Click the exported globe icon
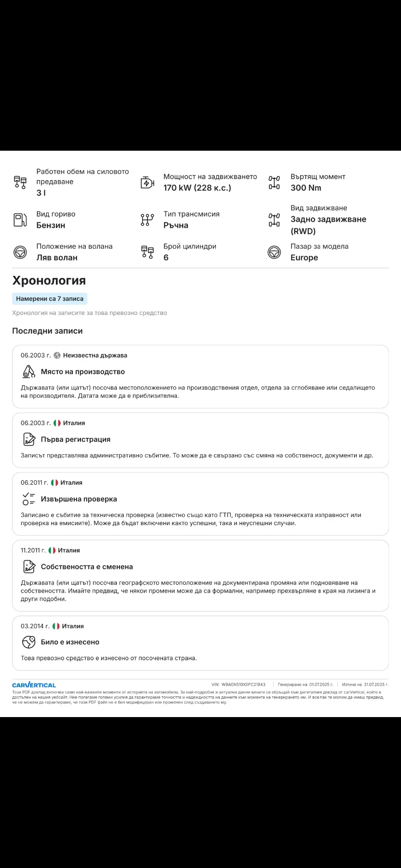Image resolution: width=401 pixels, height=868 pixels. pos(29,642)
